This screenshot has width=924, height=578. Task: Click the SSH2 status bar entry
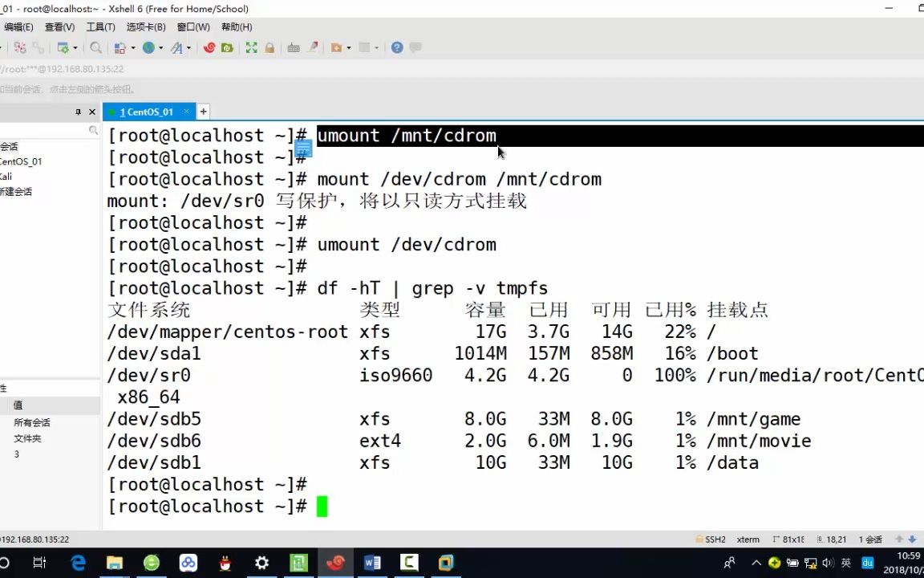pos(711,539)
